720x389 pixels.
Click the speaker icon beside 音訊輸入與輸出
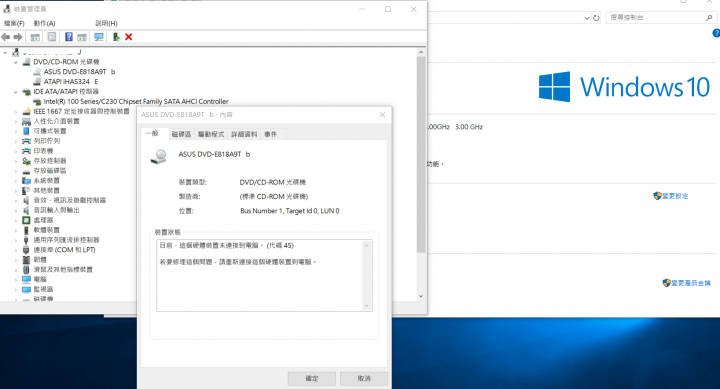tap(27, 210)
